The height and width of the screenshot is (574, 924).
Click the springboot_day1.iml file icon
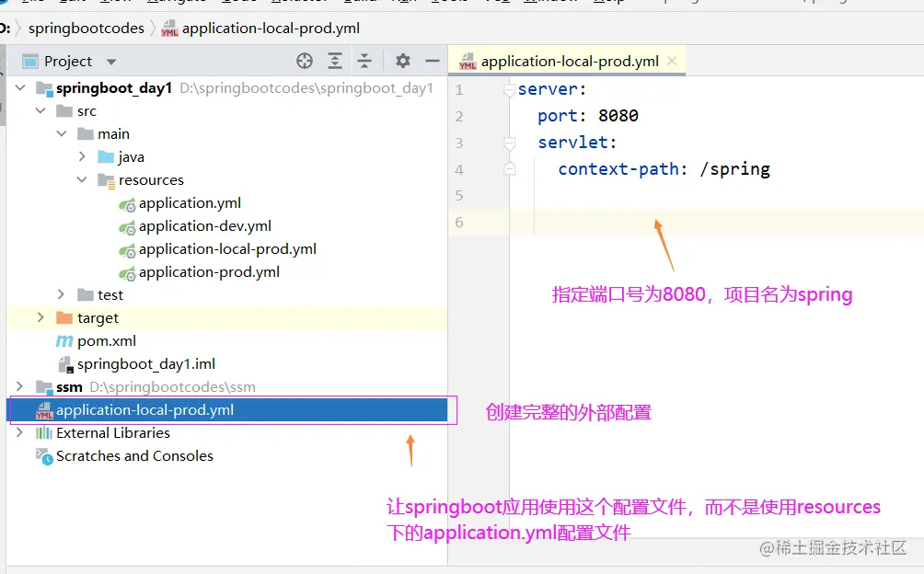pyautogui.click(x=65, y=364)
